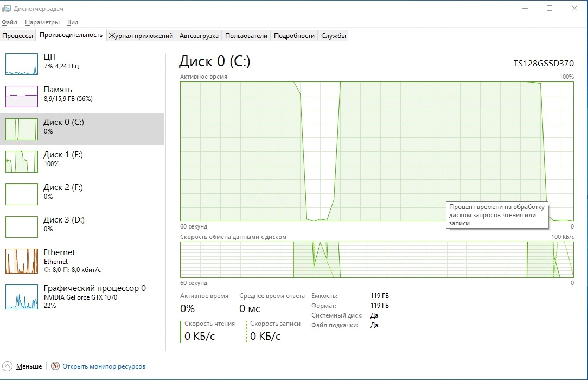Switch to the Процессы tab
Image resolution: width=588 pixels, height=380 pixels.
coord(17,36)
